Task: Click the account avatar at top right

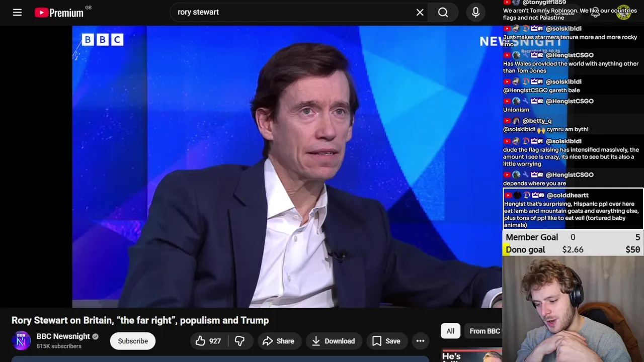Action: (x=623, y=12)
